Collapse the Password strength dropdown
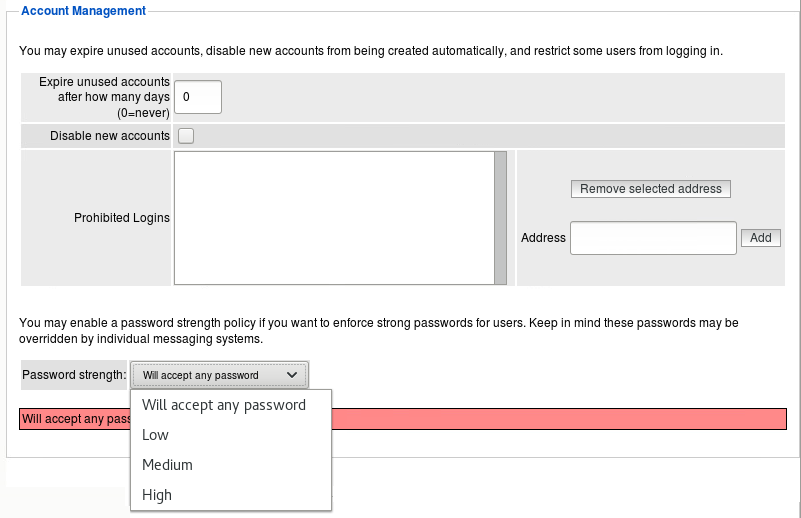Screen dimensions: 801x518 pyautogui.click(x=219, y=375)
